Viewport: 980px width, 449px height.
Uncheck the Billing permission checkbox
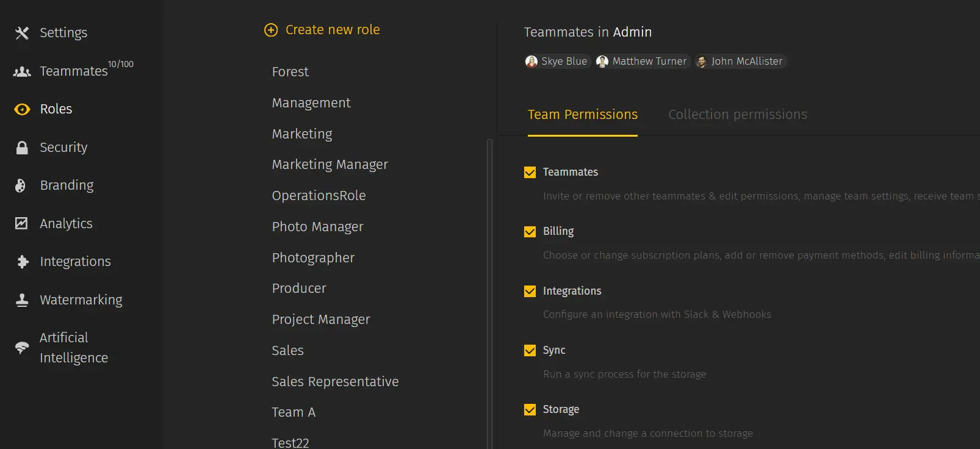coord(530,232)
